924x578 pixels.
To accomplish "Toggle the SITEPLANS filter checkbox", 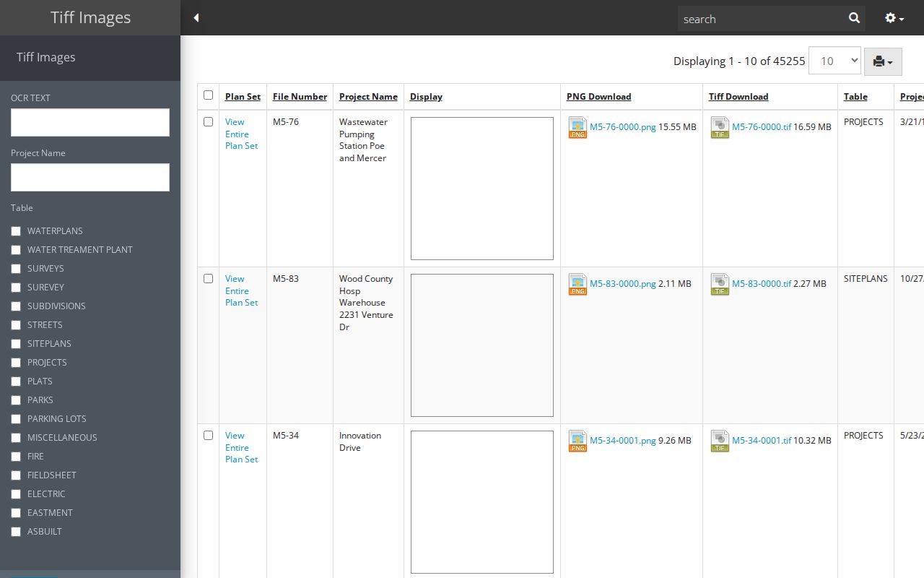I will coord(16,344).
